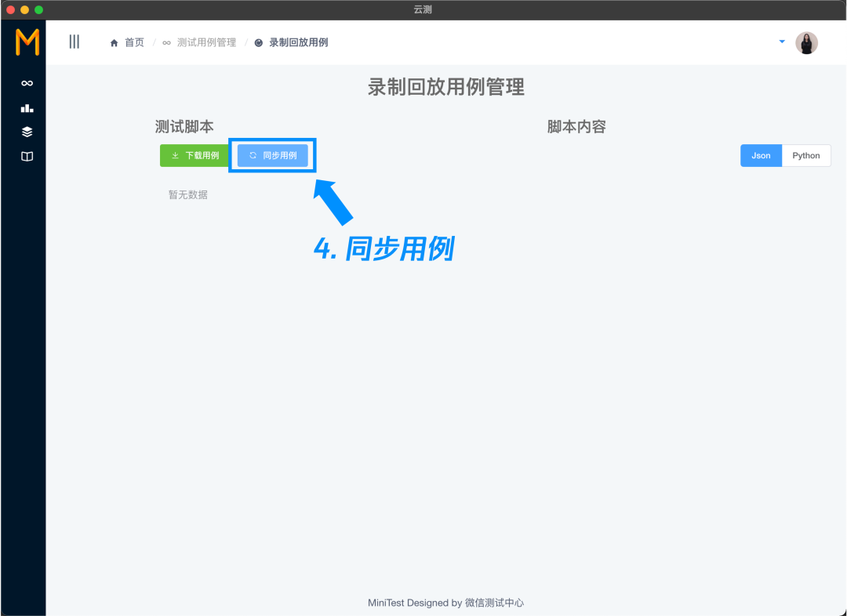This screenshot has height=616, width=847.
Task: Click the 下载用例 download button
Action: click(x=195, y=155)
